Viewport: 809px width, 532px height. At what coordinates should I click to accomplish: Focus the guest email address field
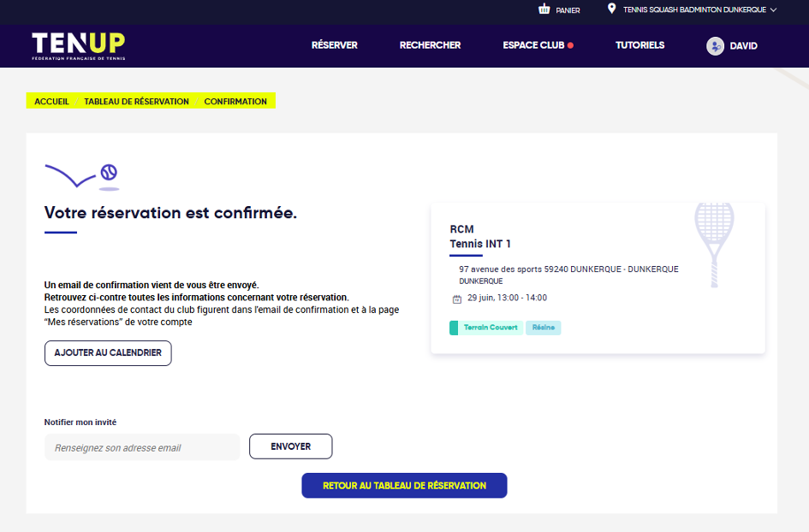pyautogui.click(x=142, y=447)
